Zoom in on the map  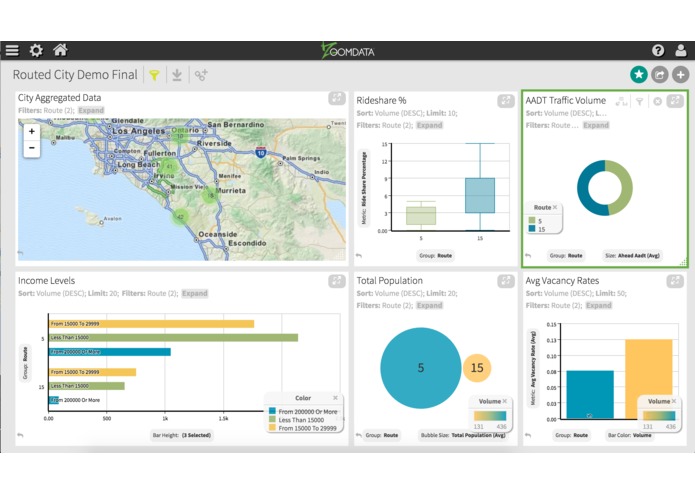[31, 132]
